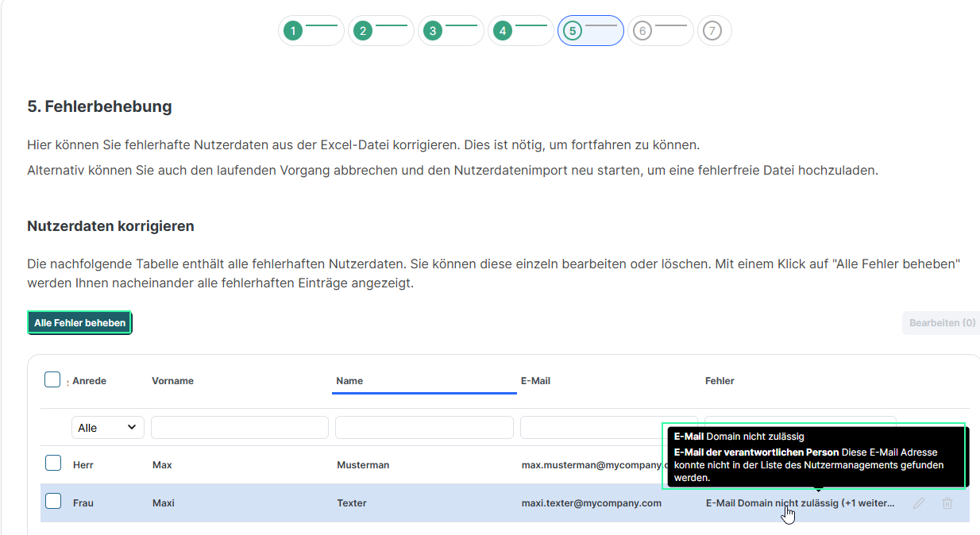980x535 pixels.
Task: Click the Name filter input field
Action: click(x=424, y=428)
